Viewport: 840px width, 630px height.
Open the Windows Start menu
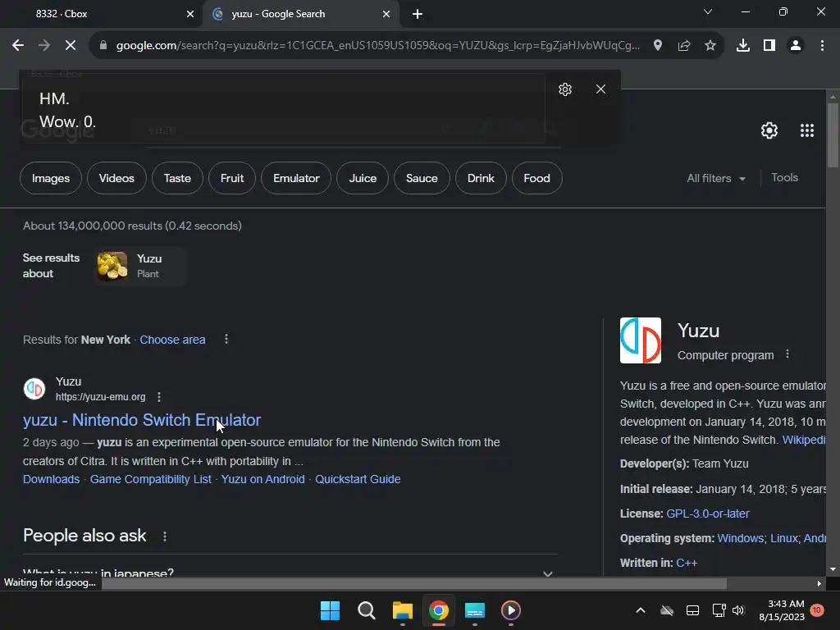pyautogui.click(x=330, y=610)
